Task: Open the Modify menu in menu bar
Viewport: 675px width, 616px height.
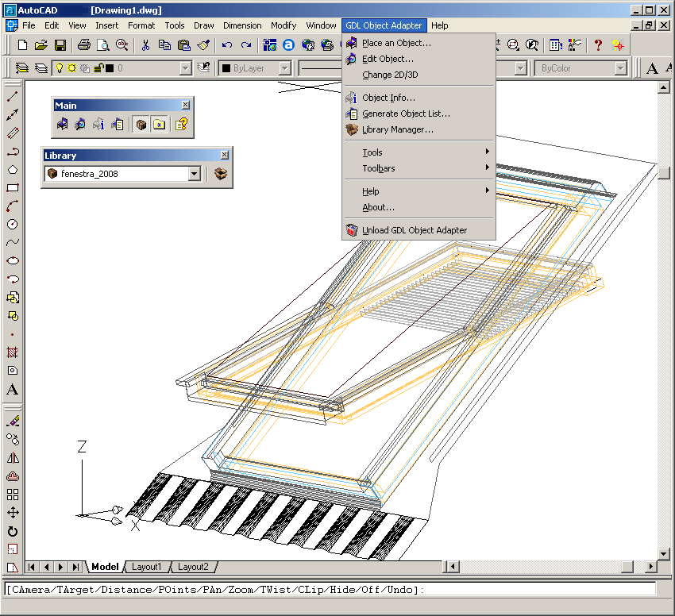Action: pos(283,25)
